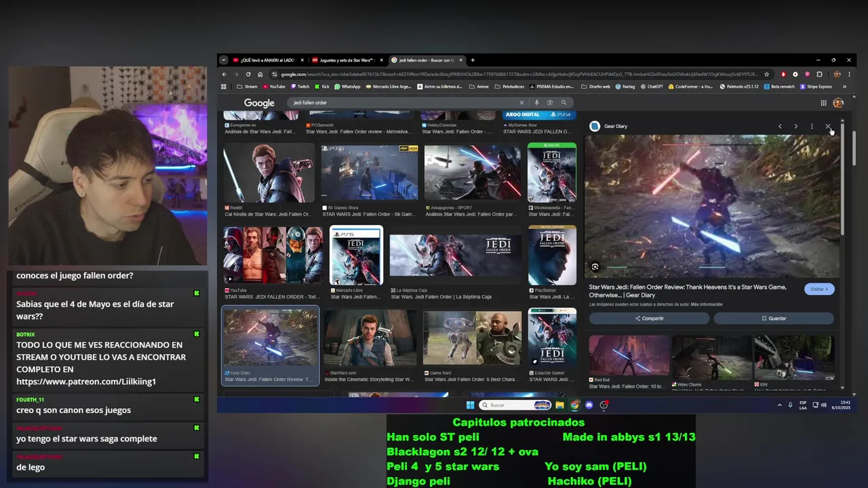868x488 pixels.
Task: Go back in the Chrome browser
Action: [224, 74]
